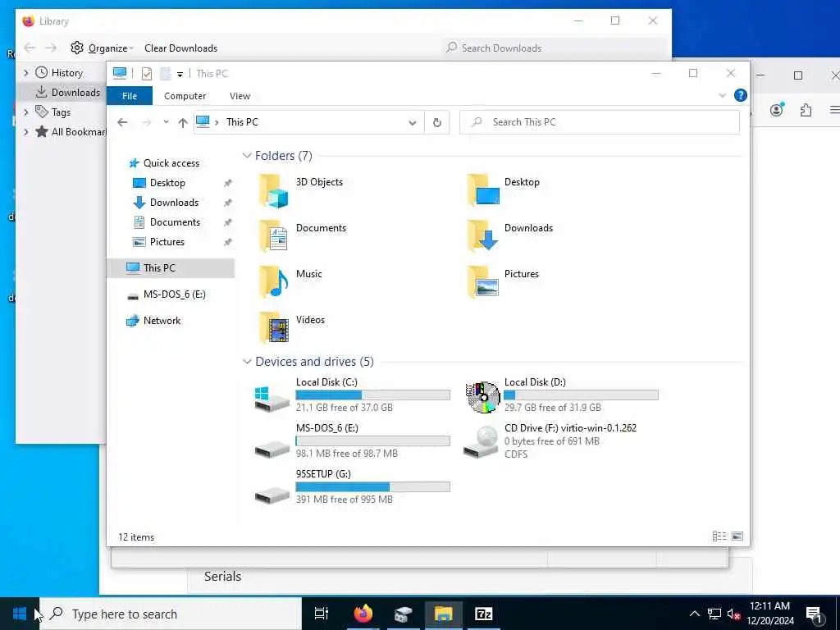
Task: Open the Documents folder in Folders group
Action: pyautogui.click(x=302, y=236)
